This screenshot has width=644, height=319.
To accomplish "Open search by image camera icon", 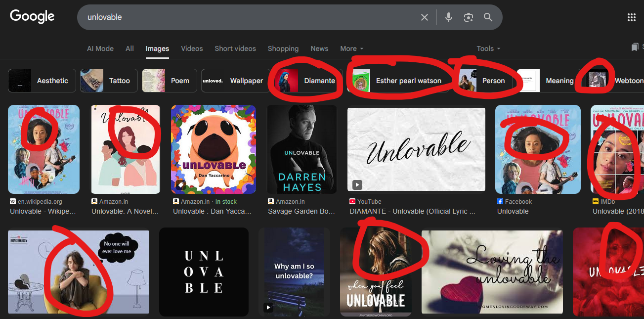I will click(468, 17).
